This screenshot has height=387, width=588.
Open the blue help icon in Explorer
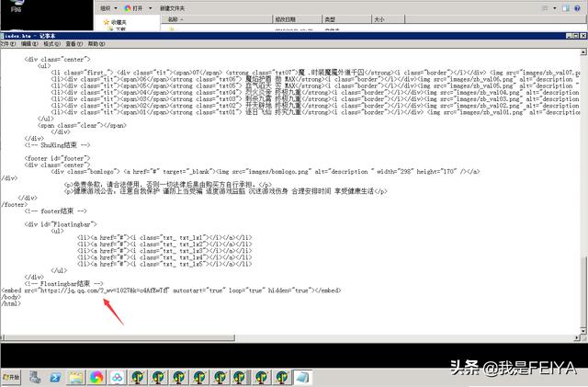tap(578, 8)
